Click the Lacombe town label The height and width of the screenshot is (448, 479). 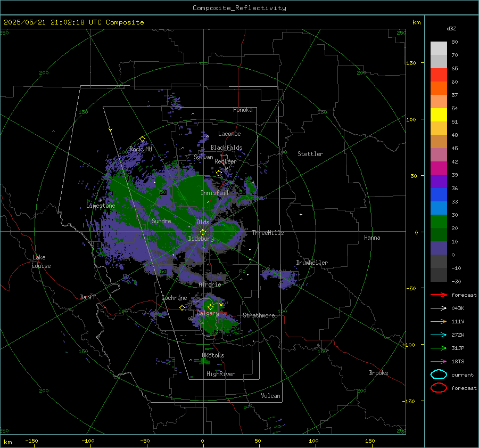[229, 134]
